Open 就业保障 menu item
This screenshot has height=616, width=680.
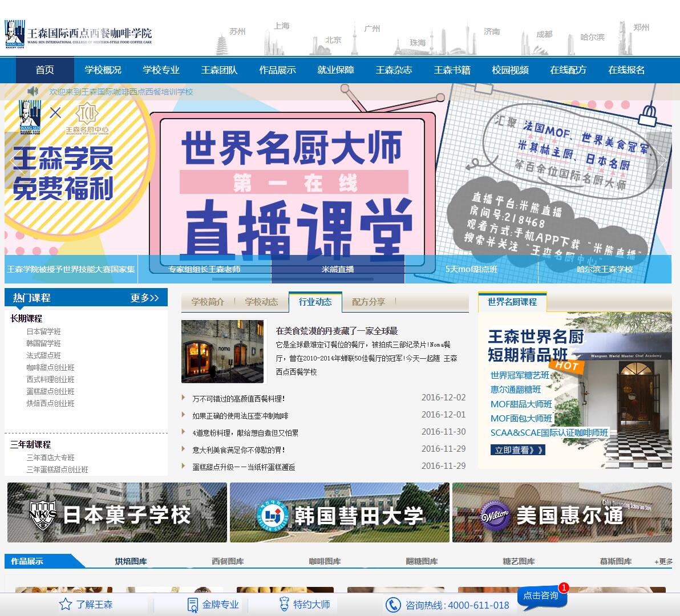[335, 70]
